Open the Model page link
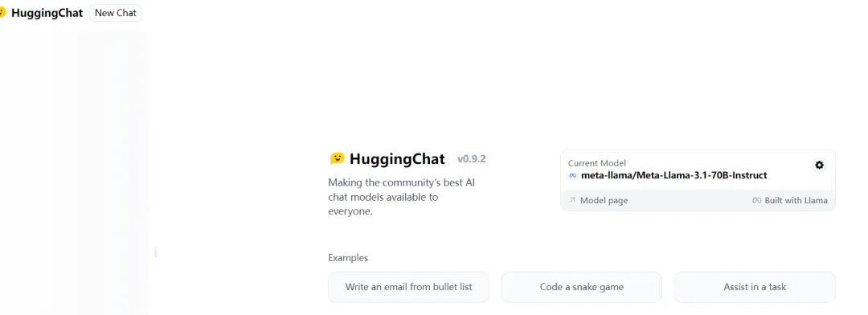868x315 pixels. (604, 200)
